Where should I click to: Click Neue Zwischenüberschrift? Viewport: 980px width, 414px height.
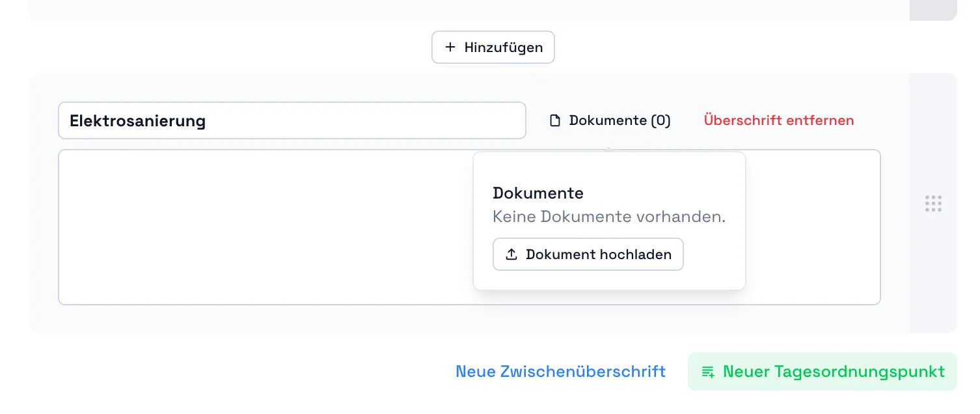[x=560, y=371]
